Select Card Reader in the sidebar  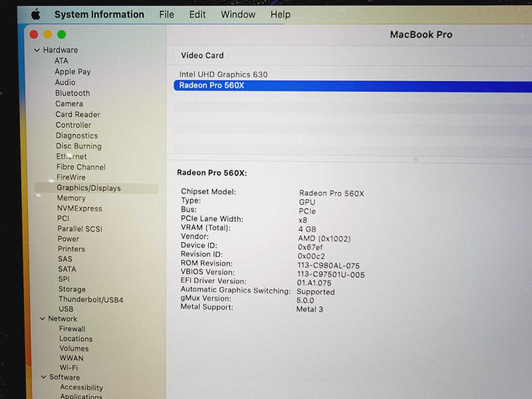(78, 114)
